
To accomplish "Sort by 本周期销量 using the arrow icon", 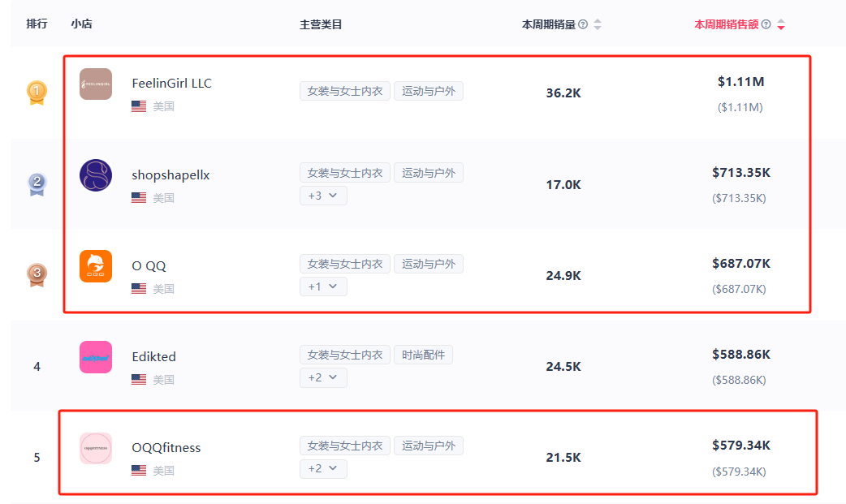I will click(x=598, y=24).
